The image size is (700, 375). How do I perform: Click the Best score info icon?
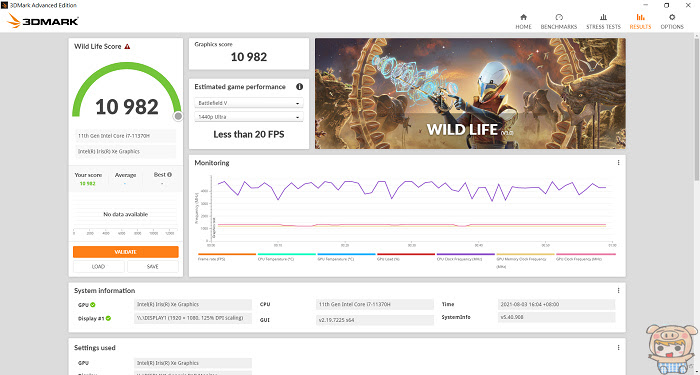coord(169,175)
